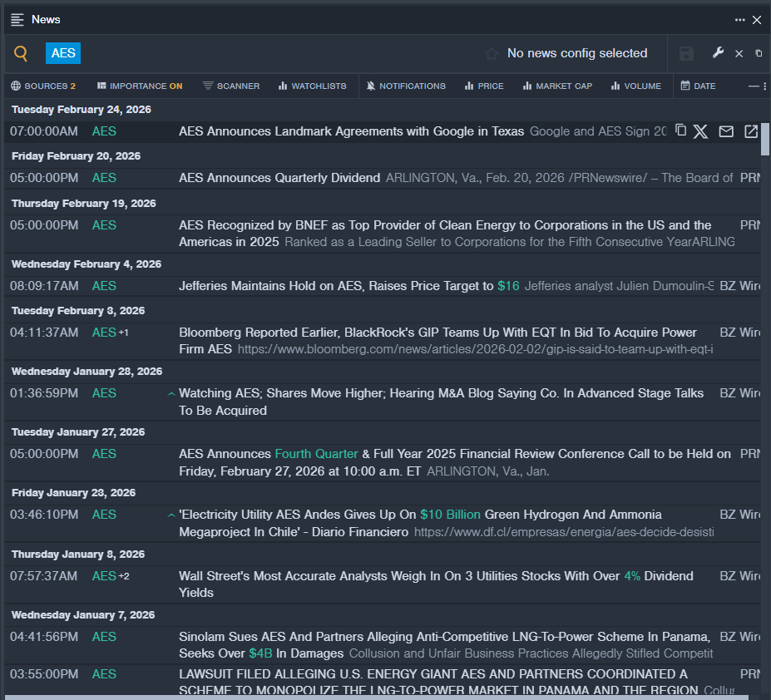Email the Google in Texas article
Image resolution: width=771 pixels, height=700 pixels.
pyautogui.click(x=726, y=131)
